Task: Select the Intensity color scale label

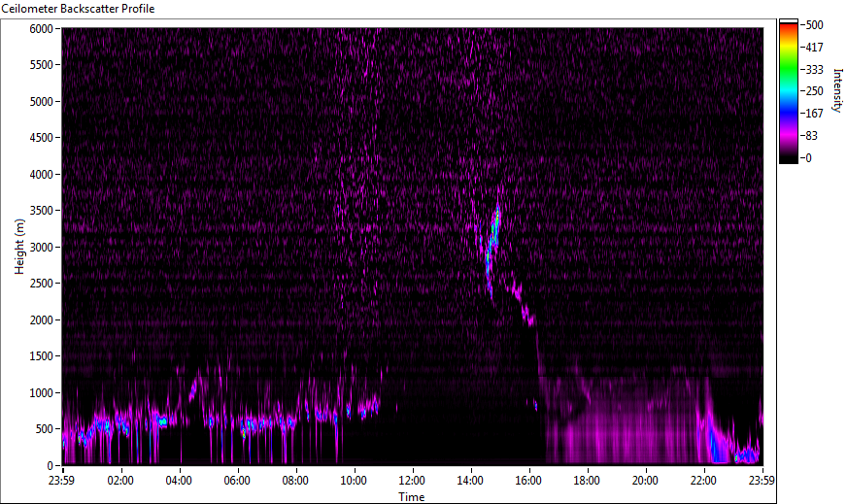Action: pyautogui.click(x=837, y=90)
